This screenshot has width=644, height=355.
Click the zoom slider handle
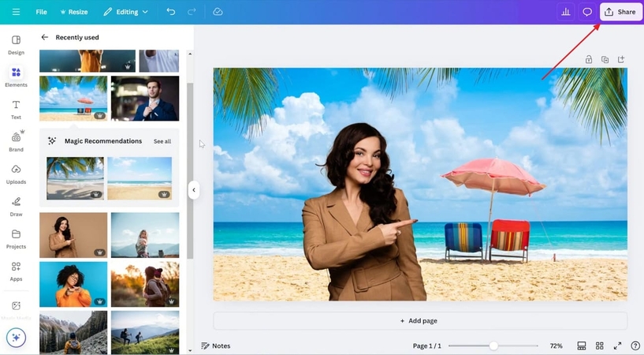click(x=493, y=346)
